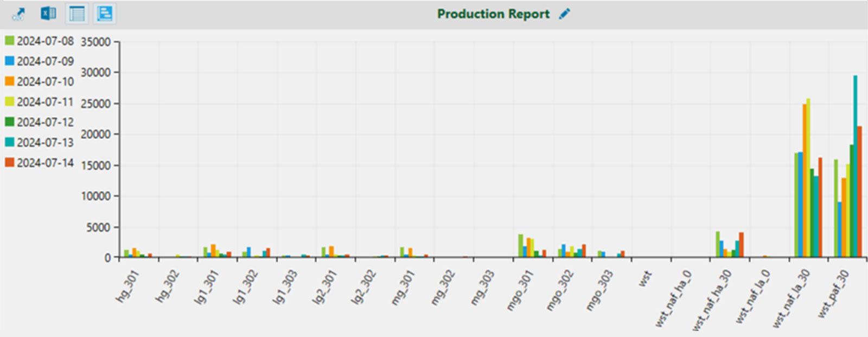Export the report to Excel
Viewport: 868px width, 337px height.
pos(48,14)
